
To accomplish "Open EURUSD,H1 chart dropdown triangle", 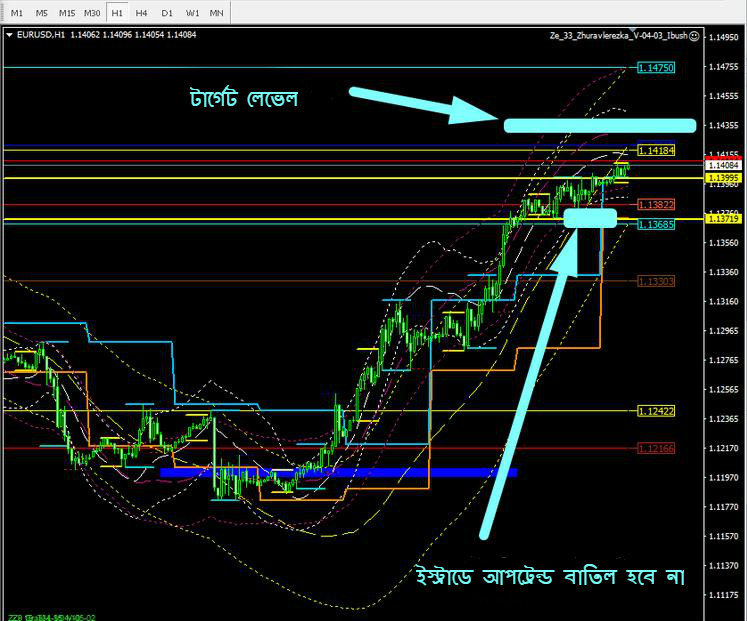I will (9, 35).
